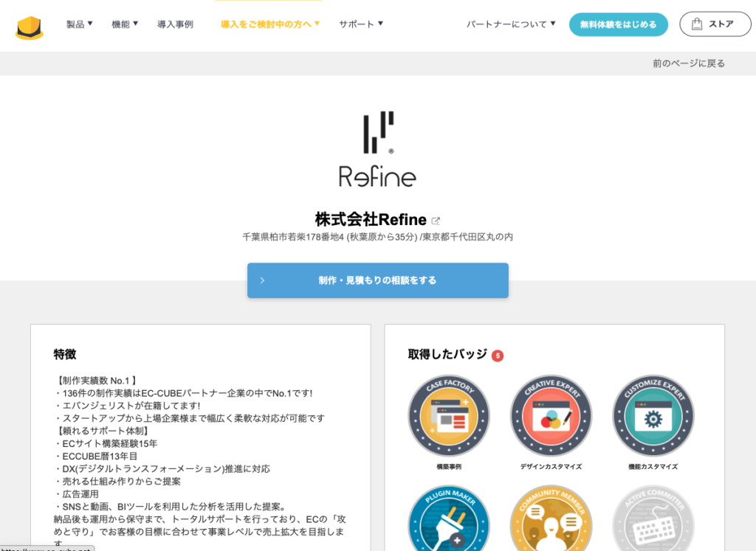Image resolution: width=756 pixels, height=551 pixels.
Task: Open the ストア button
Action: (715, 24)
